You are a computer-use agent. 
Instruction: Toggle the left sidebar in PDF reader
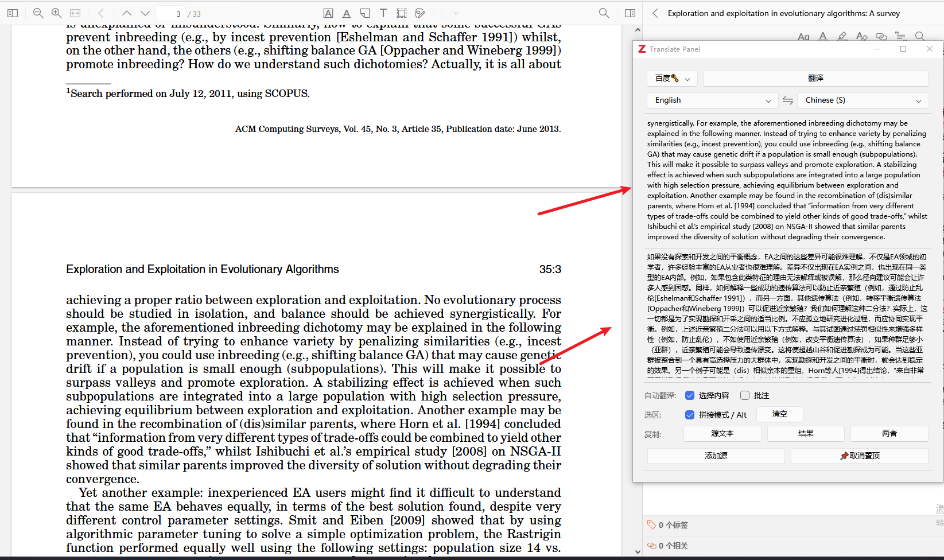[13, 13]
